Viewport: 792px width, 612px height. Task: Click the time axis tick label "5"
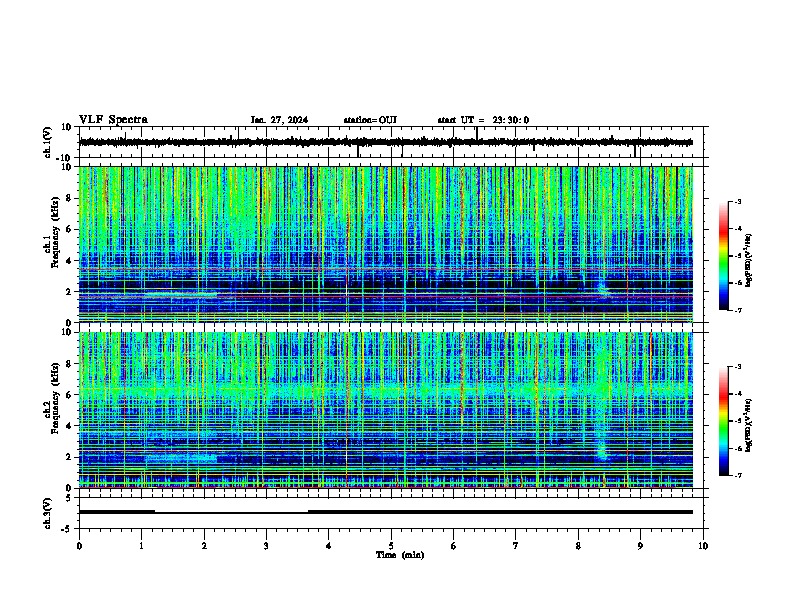tap(391, 546)
